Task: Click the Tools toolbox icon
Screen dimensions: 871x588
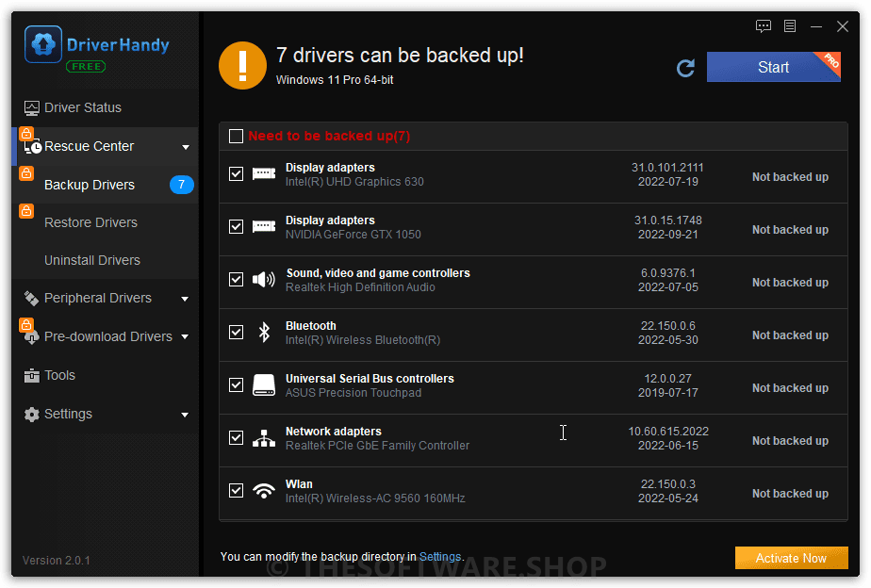Action: click(x=32, y=375)
